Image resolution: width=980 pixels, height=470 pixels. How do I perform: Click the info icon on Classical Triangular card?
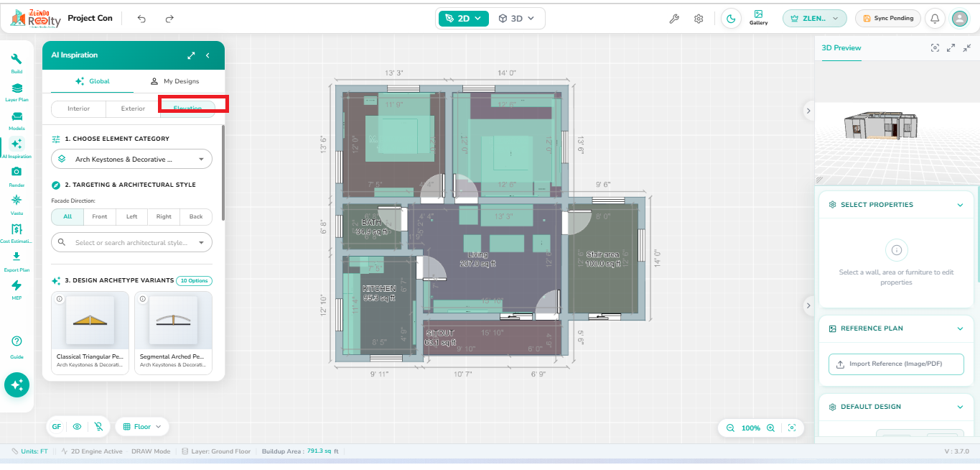60,299
